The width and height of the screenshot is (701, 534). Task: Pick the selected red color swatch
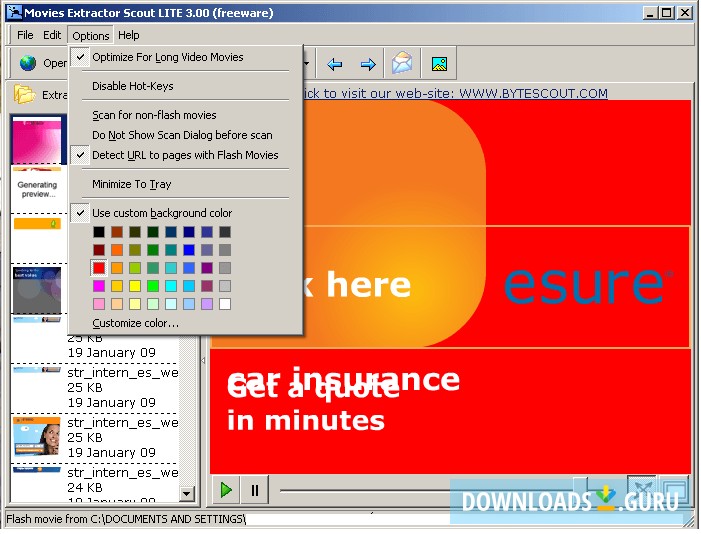click(x=99, y=268)
